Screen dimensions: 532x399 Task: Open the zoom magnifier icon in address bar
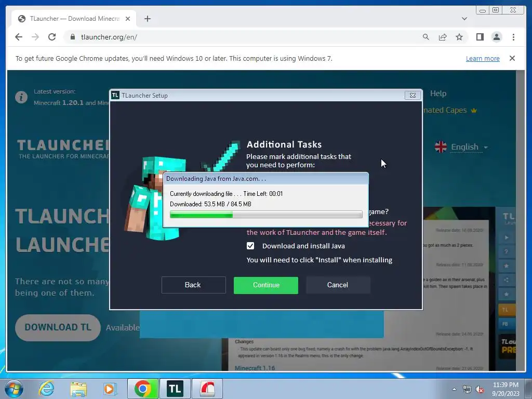pyautogui.click(x=426, y=37)
